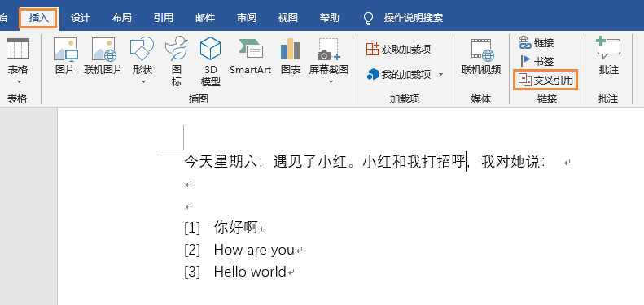Click the SmartArt icon
Image resolution: width=644 pixels, height=305 pixels.
click(x=250, y=49)
